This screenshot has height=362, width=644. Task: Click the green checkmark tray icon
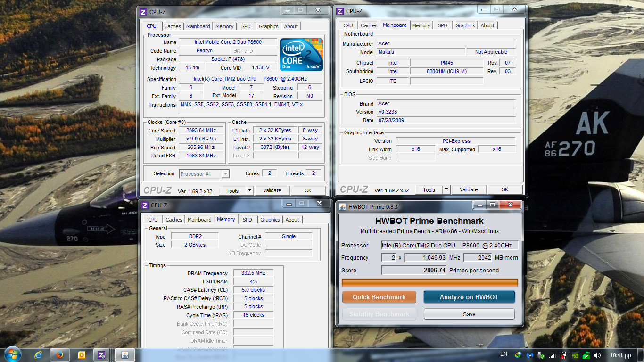(586, 355)
